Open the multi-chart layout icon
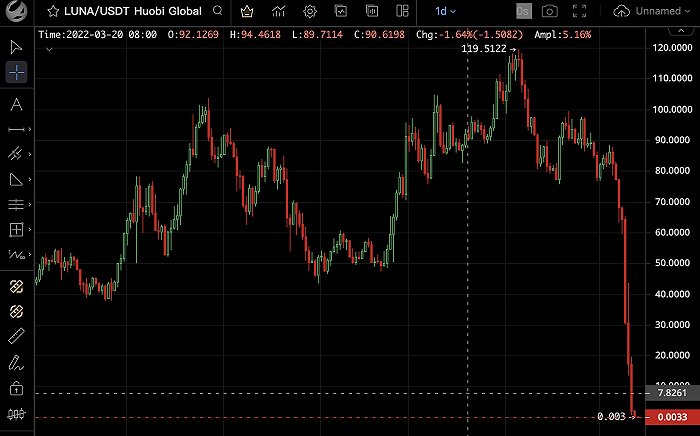Screen dimensions: 700x436 (402, 11)
